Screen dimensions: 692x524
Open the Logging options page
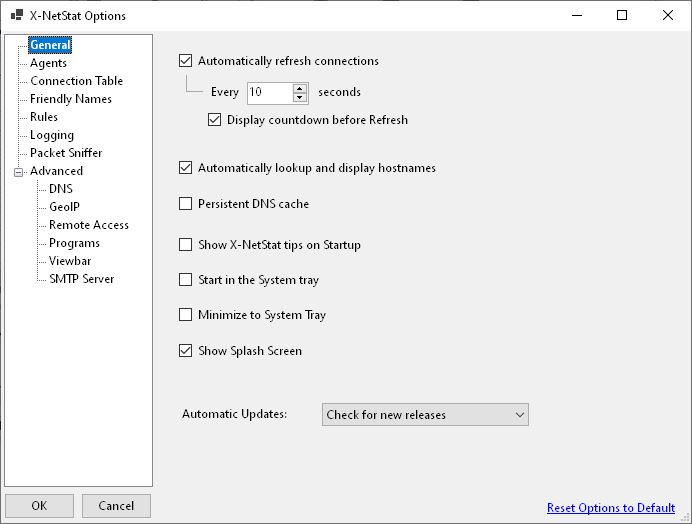(x=52, y=135)
